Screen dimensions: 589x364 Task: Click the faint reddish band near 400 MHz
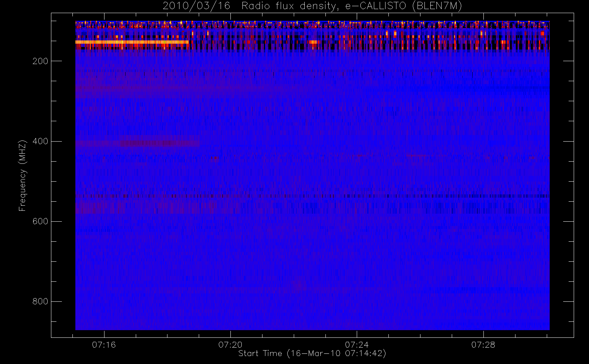(x=137, y=143)
